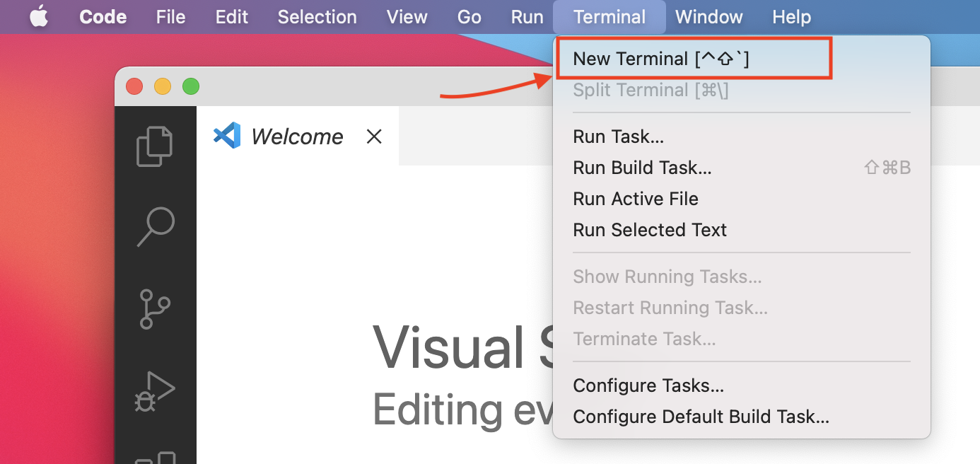Close the open Terminal menu
The width and height of the screenshot is (980, 464).
point(609,17)
